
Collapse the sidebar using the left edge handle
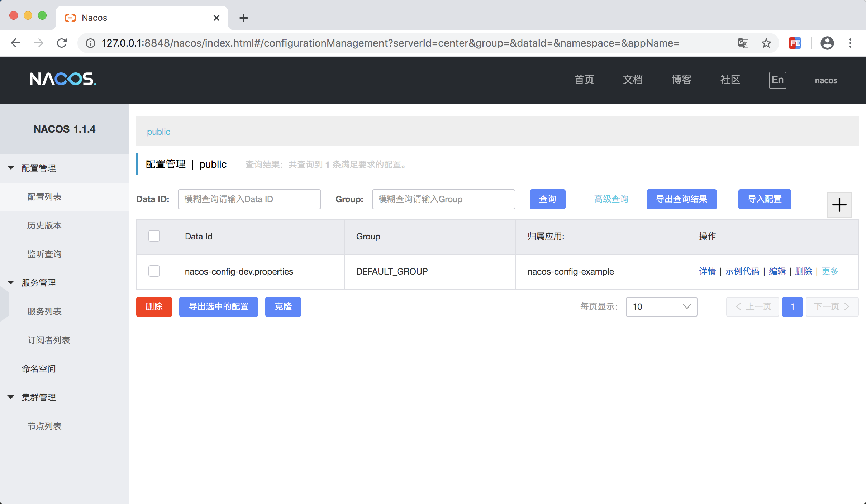point(4,305)
